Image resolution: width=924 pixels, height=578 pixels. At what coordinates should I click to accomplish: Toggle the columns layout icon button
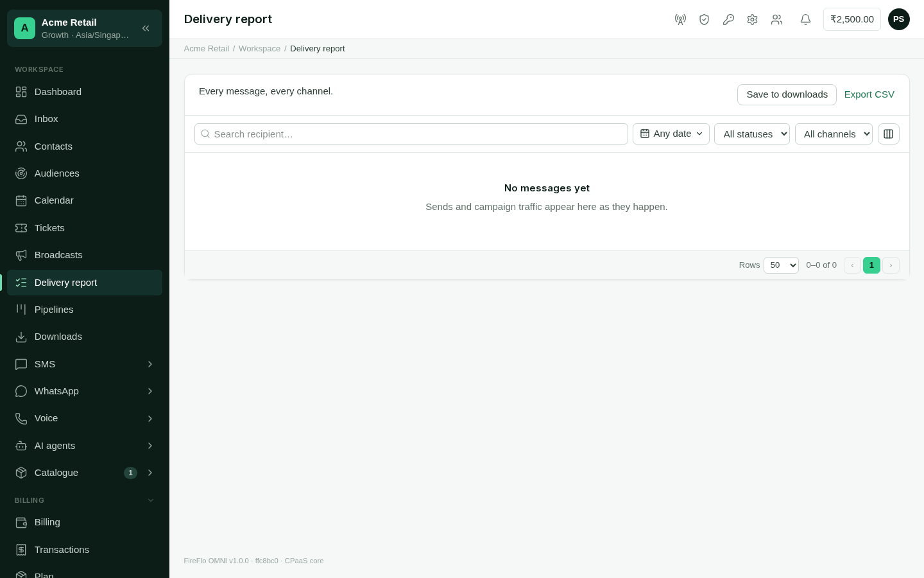point(888,134)
